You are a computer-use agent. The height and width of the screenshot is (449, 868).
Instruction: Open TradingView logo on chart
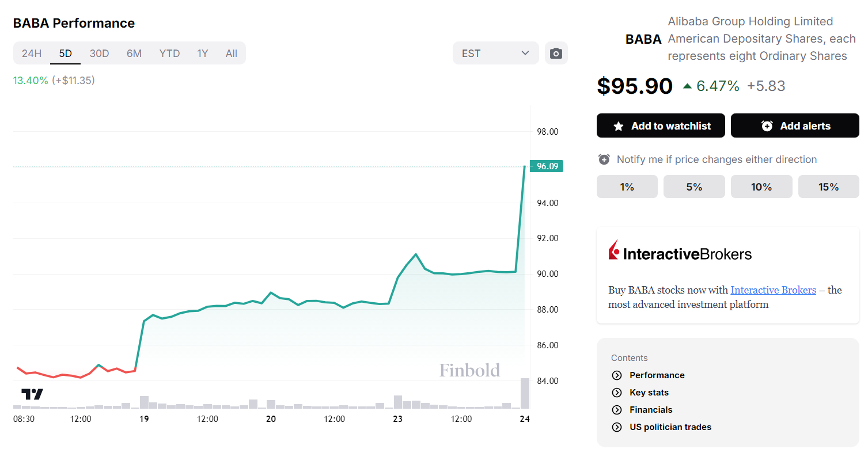pyautogui.click(x=32, y=394)
